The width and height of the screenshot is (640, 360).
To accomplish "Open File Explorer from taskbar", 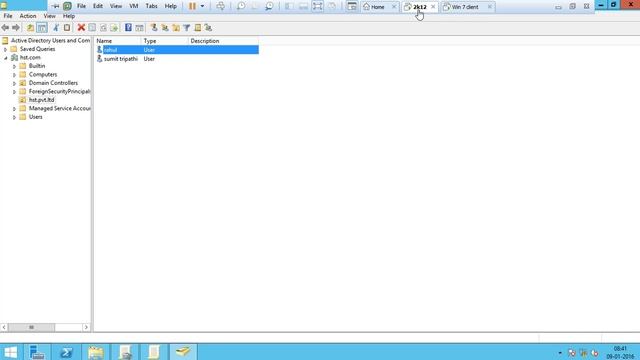I will coord(96,352).
